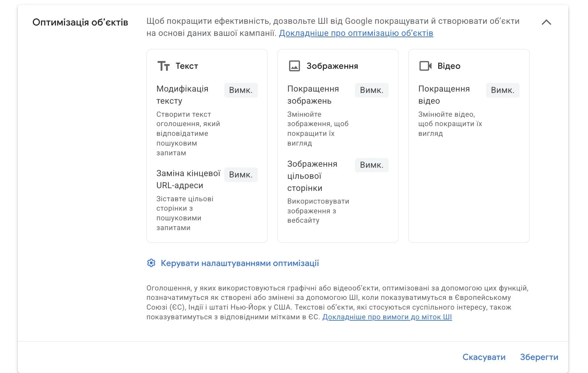Click the Заміна кінцевої URL-адреси label
Image resolution: width=588 pixels, height=373 pixels.
(188, 179)
